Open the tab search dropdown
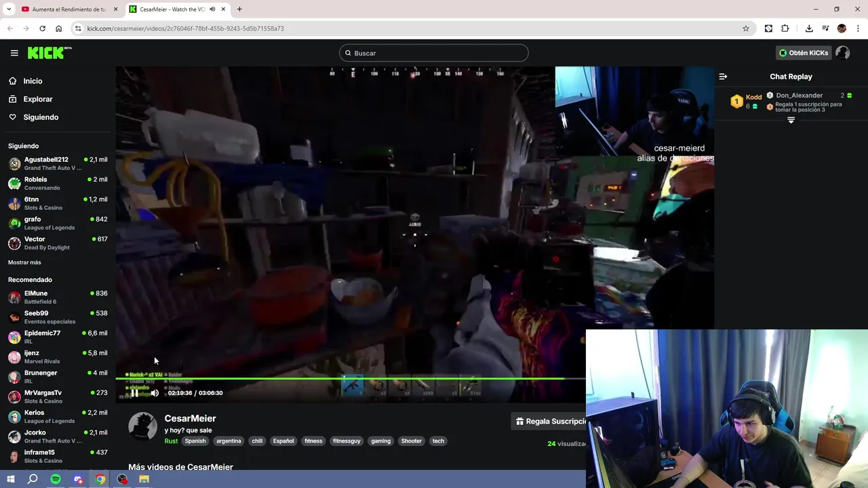The width and height of the screenshot is (868, 488). pos(9,9)
